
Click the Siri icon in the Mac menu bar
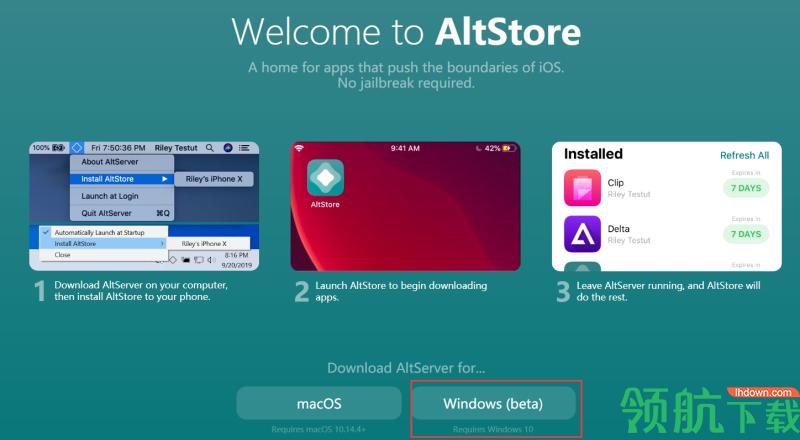point(228,148)
